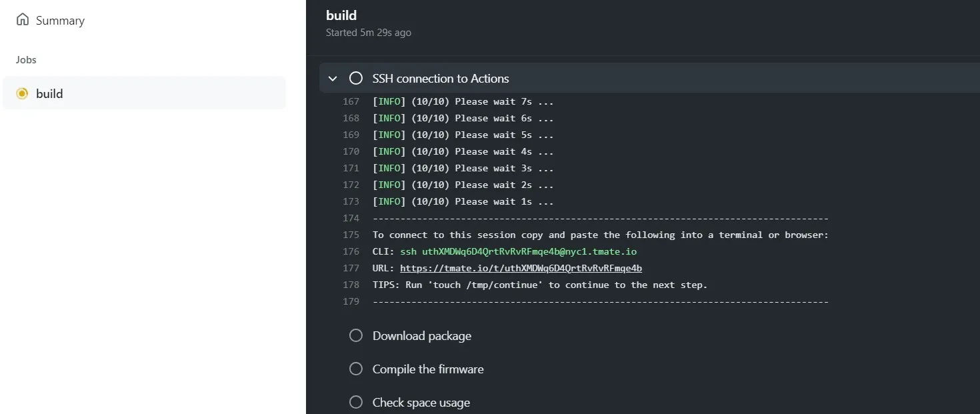This screenshot has width=980, height=414.
Task: Click the ssh CLI command text
Action: click(518, 251)
